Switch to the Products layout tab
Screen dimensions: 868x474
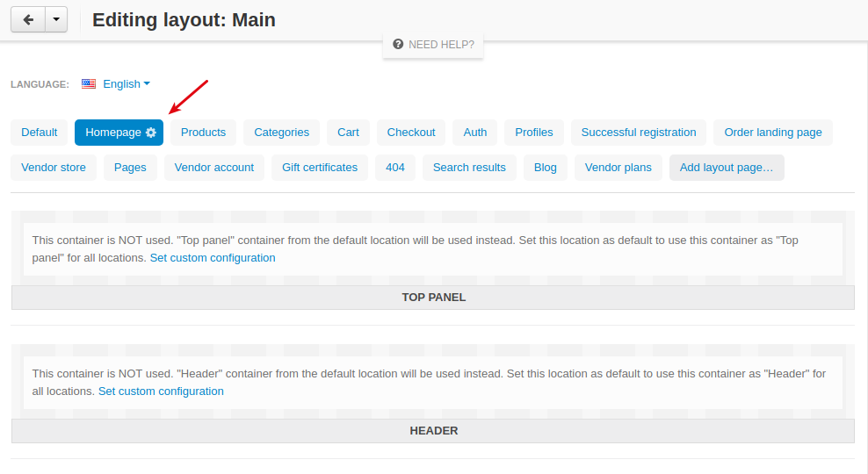[203, 133]
